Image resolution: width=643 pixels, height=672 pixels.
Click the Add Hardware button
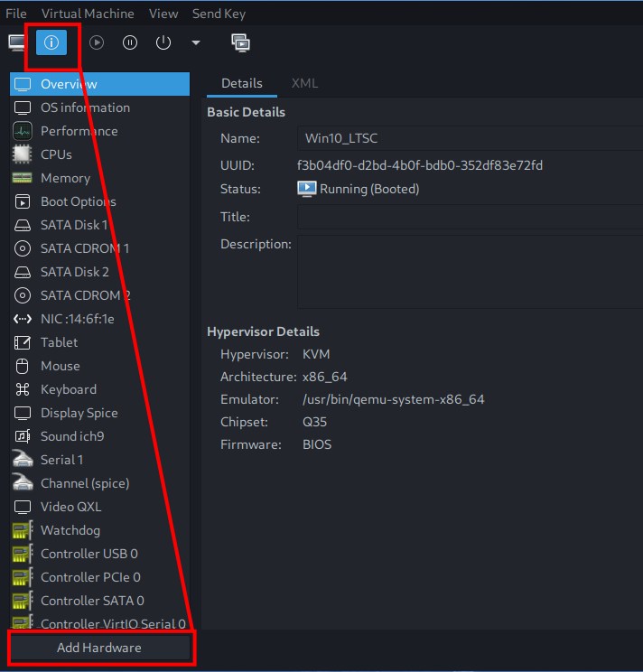(x=100, y=648)
